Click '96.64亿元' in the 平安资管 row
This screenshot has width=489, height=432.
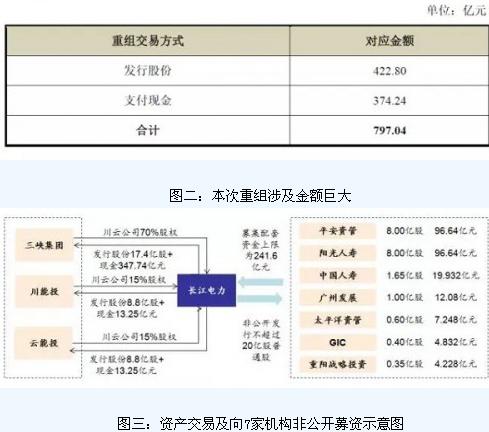point(455,231)
